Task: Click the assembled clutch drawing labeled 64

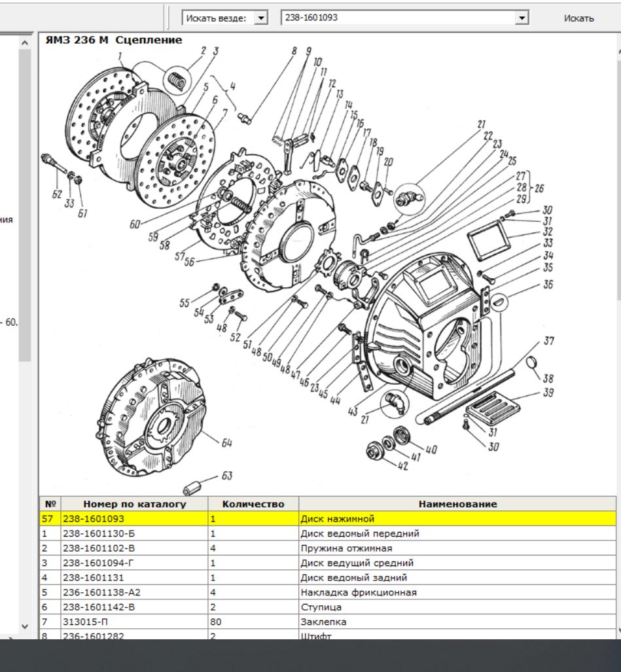Action: pos(155,416)
